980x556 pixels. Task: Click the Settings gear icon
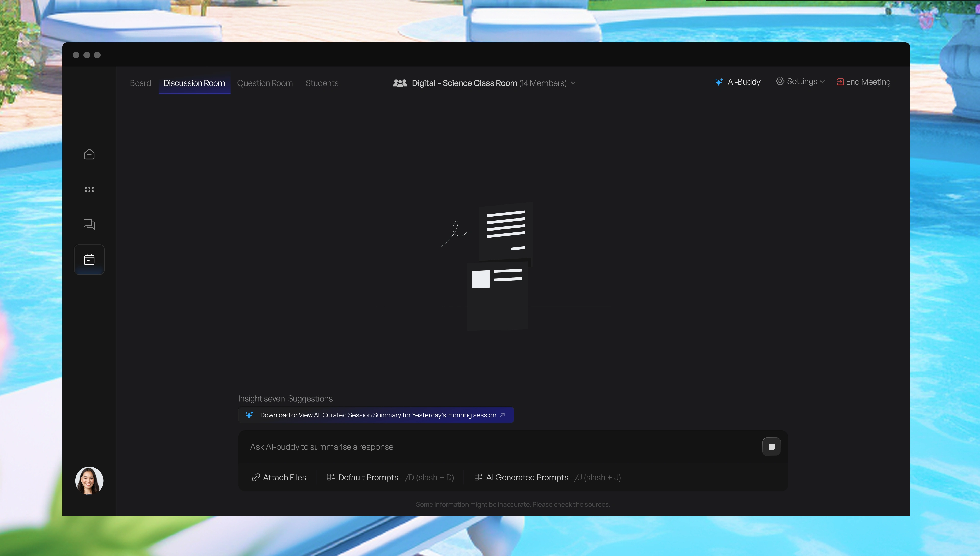click(x=780, y=81)
